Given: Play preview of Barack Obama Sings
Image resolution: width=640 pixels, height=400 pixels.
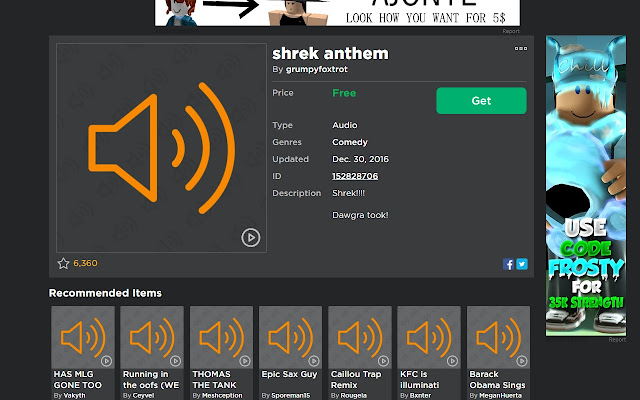Looking at the screenshot, I should [522, 361].
